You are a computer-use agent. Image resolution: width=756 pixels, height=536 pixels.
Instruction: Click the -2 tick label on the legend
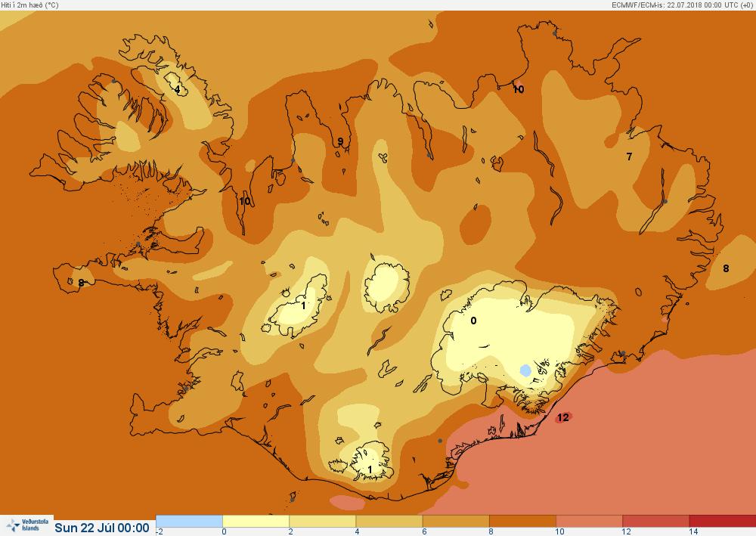160,531
